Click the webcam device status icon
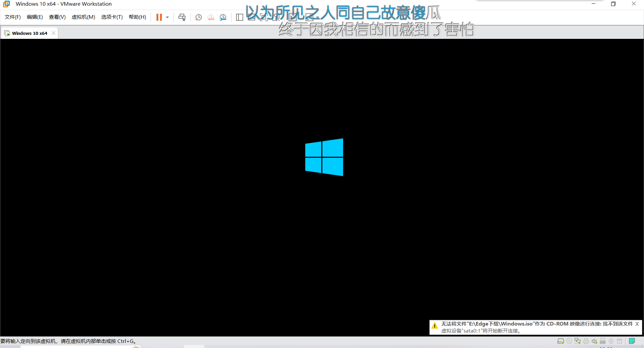 tap(611, 341)
